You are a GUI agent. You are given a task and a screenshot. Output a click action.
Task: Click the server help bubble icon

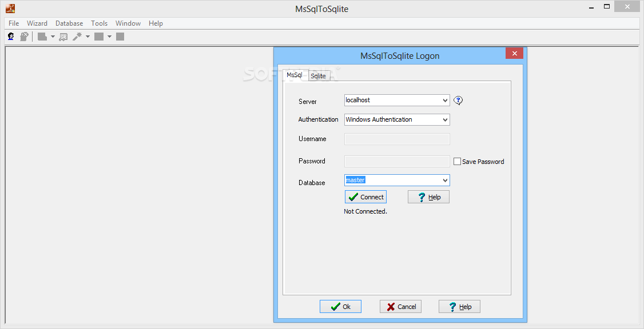[x=458, y=100]
